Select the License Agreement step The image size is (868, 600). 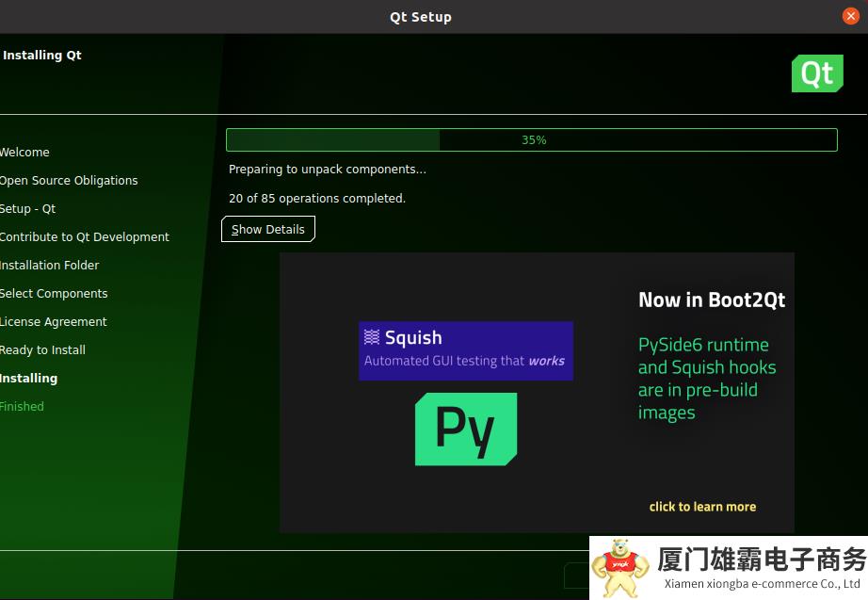(53, 322)
